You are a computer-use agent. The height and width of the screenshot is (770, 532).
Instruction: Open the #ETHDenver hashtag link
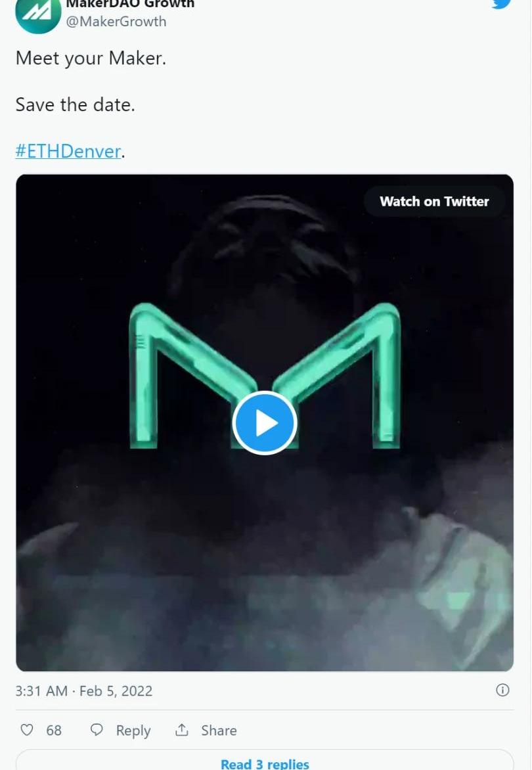tap(68, 150)
